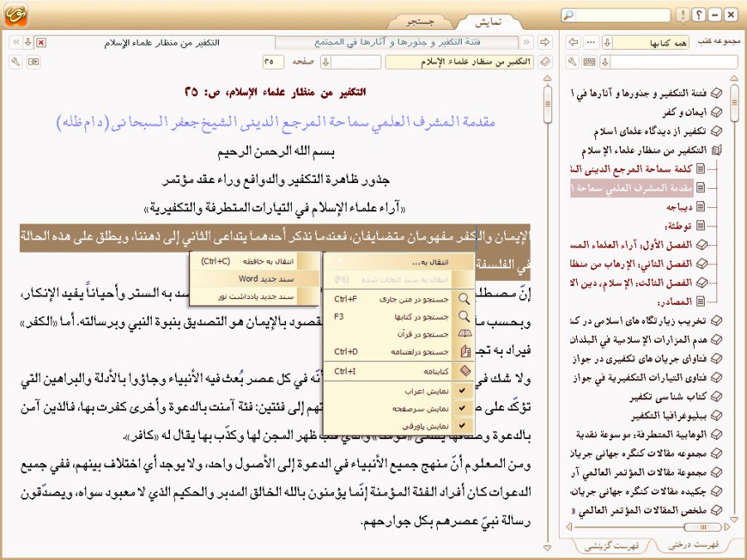Choose جستجو در متن جاری (Ctrl+F)
The image size is (747, 560).
(x=399, y=299)
